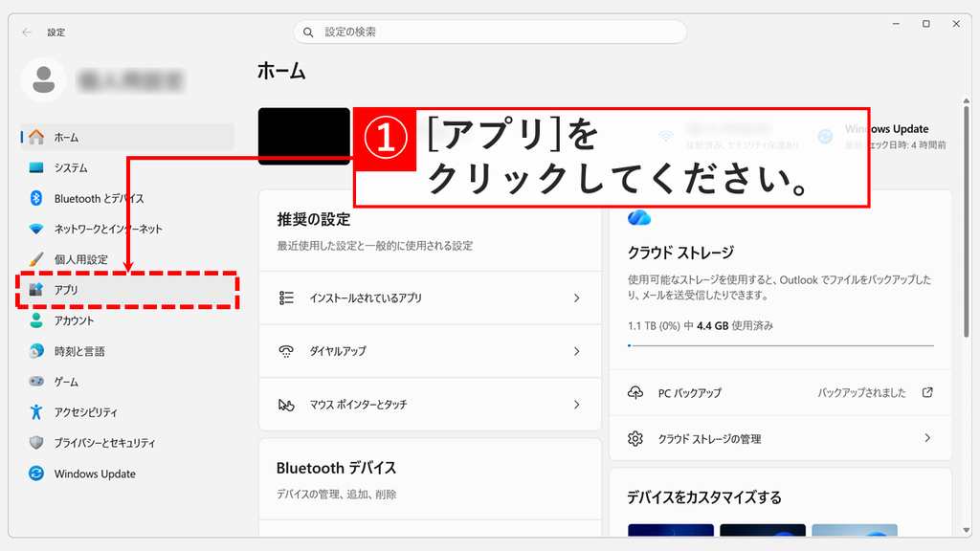
Task: Click the user profile avatar
Action: pos(44,79)
